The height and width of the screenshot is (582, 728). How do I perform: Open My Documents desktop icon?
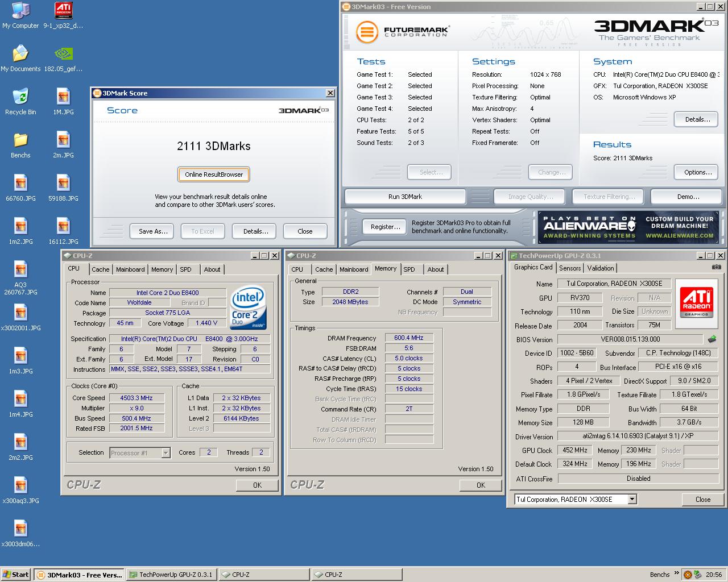tap(20, 59)
